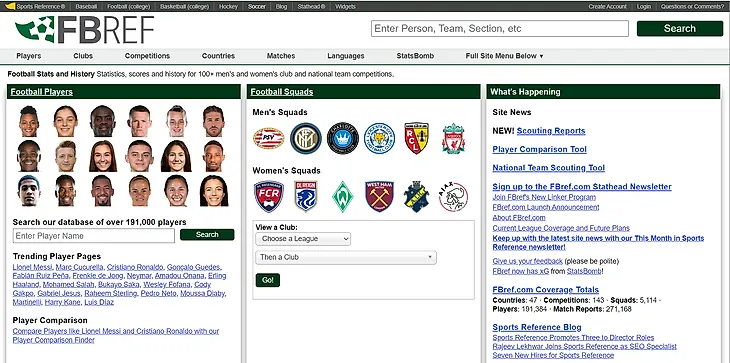
Task: Open the FCR women's squad crest
Action: click(269, 196)
